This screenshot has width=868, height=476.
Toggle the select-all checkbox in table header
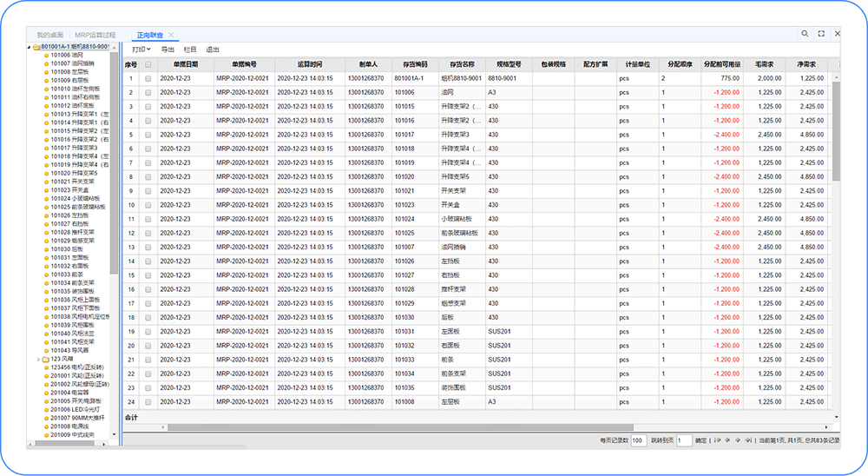coord(148,64)
